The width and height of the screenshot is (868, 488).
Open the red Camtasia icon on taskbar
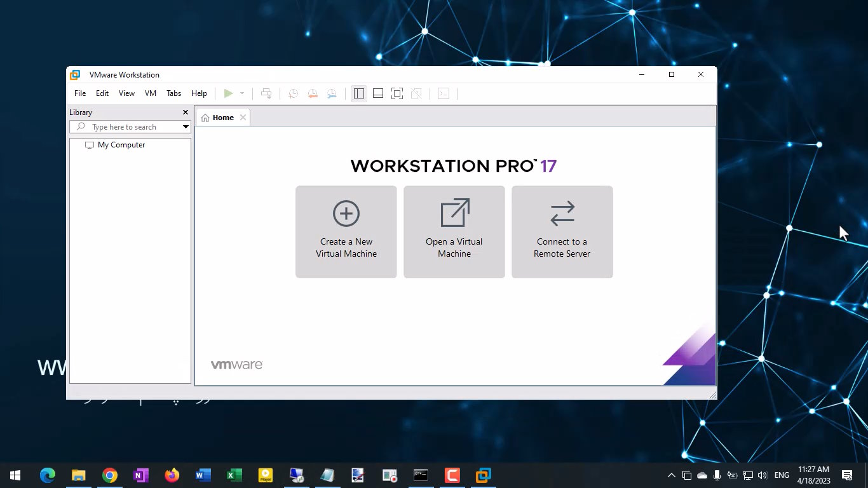click(452, 475)
